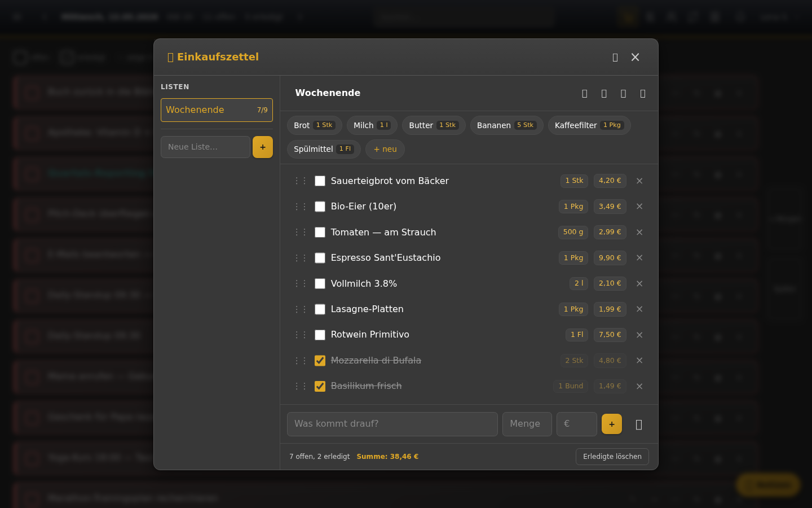Click the 2 l quantity of Vollmilch
This screenshot has width=812, height=508.
[x=579, y=283]
